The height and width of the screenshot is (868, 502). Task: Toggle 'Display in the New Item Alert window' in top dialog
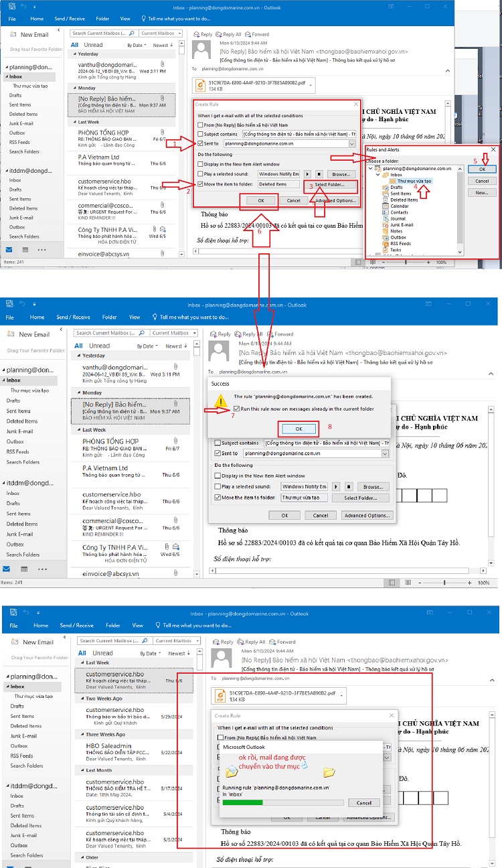coord(200,164)
